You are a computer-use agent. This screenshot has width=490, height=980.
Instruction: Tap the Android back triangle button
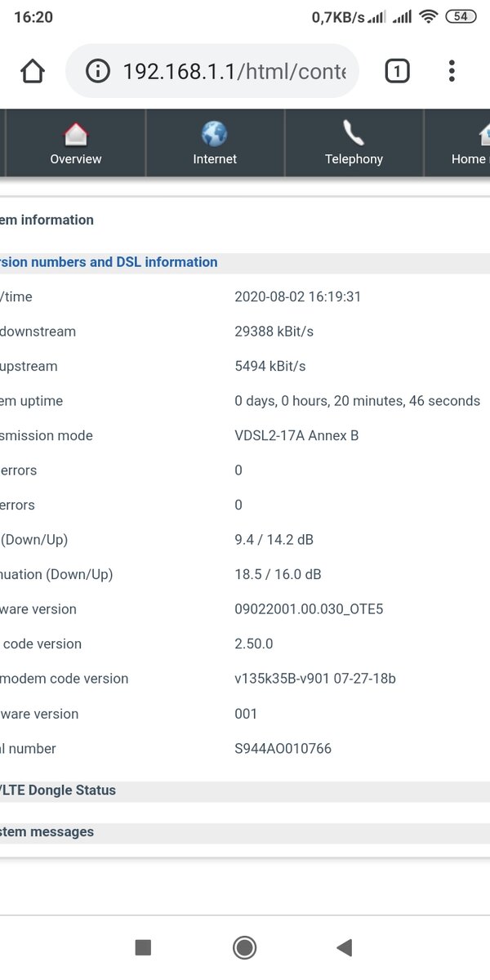tap(344, 947)
